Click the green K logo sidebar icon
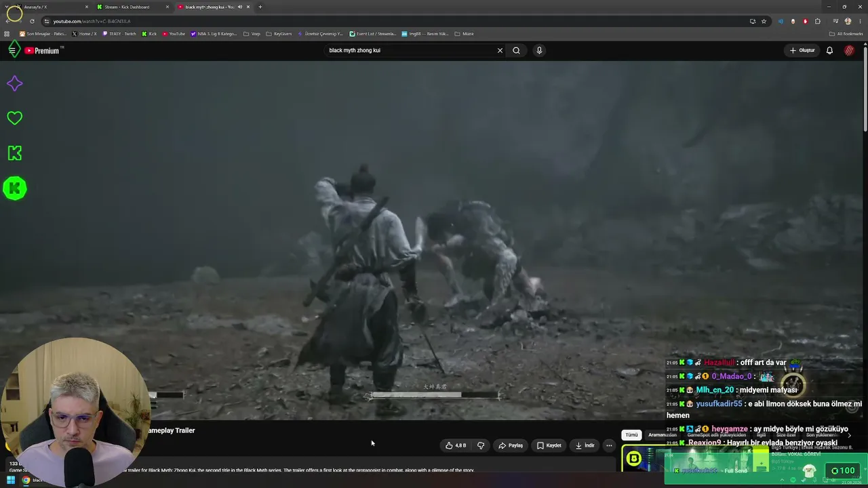The height and width of the screenshot is (488, 868). tap(14, 153)
